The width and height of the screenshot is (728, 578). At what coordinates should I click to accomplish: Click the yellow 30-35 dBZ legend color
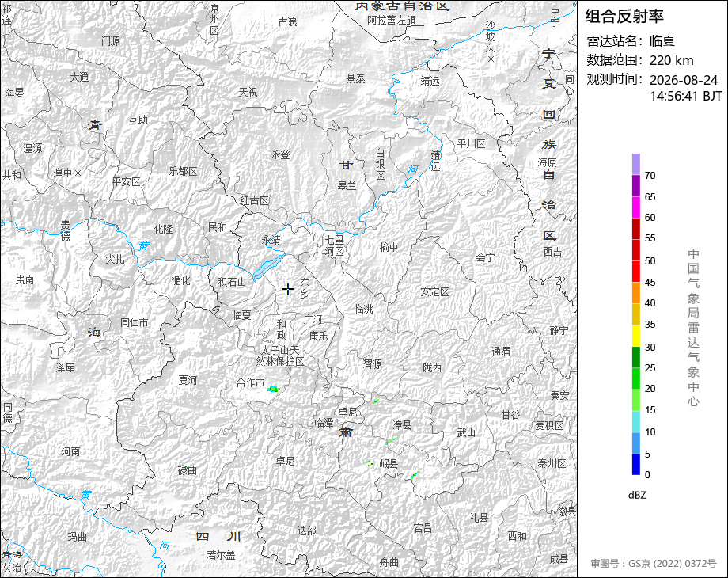click(x=636, y=336)
